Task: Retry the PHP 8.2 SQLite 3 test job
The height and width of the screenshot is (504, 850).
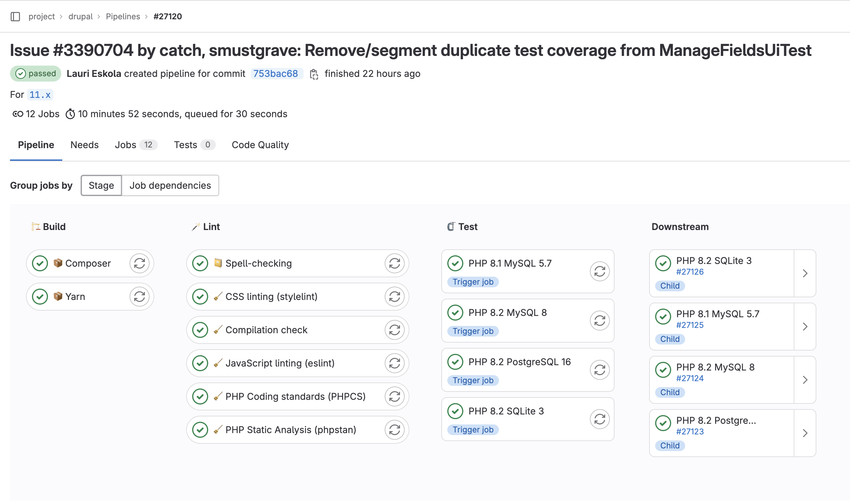Action: click(x=600, y=419)
